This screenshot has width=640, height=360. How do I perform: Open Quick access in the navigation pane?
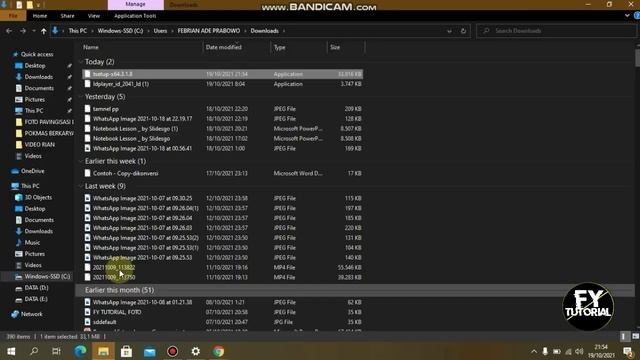37,54
